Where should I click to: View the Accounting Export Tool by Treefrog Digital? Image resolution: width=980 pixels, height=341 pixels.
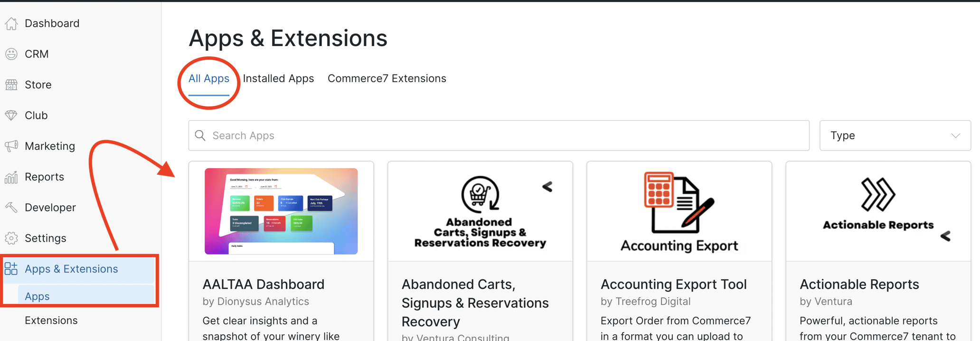click(x=674, y=284)
